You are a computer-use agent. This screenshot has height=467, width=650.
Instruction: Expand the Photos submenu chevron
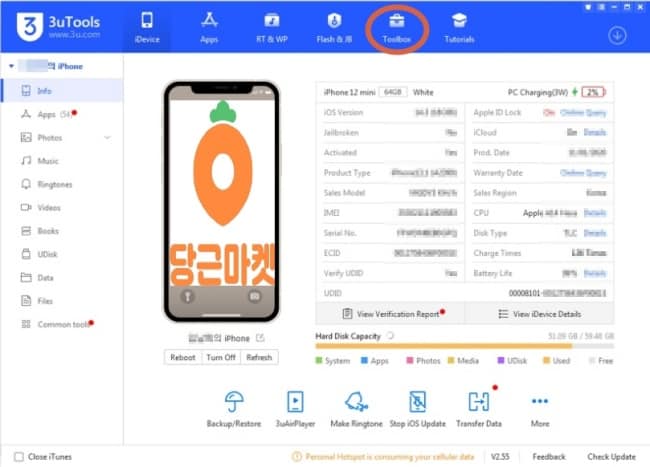point(107,138)
